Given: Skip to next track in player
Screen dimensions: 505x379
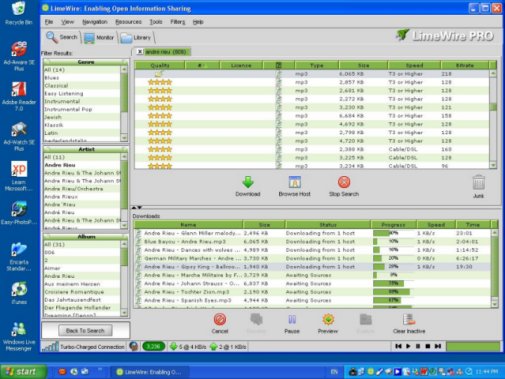Looking at the screenshot, I should pos(438,346).
